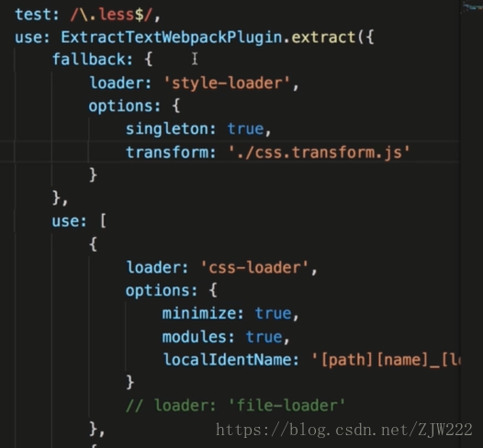Viewport: 483px width, 448px height.
Task: Click the regex text /\.less$/
Action: pyautogui.click(x=111, y=15)
